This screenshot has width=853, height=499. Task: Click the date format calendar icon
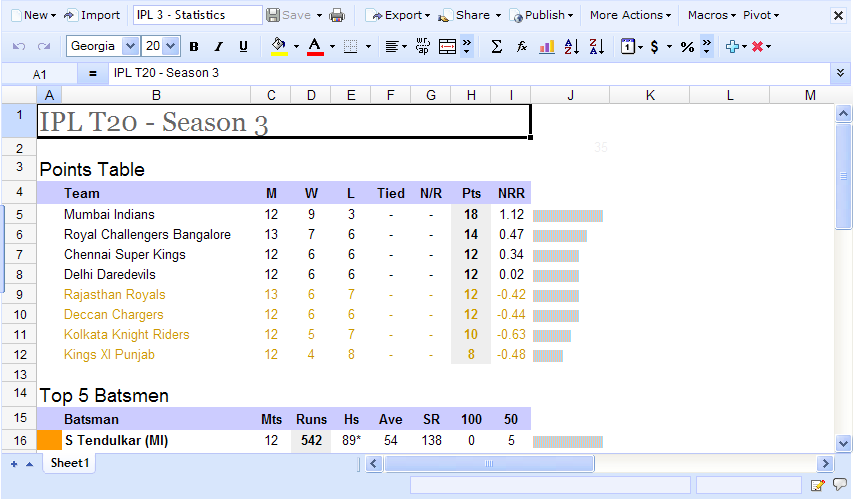coord(627,47)
